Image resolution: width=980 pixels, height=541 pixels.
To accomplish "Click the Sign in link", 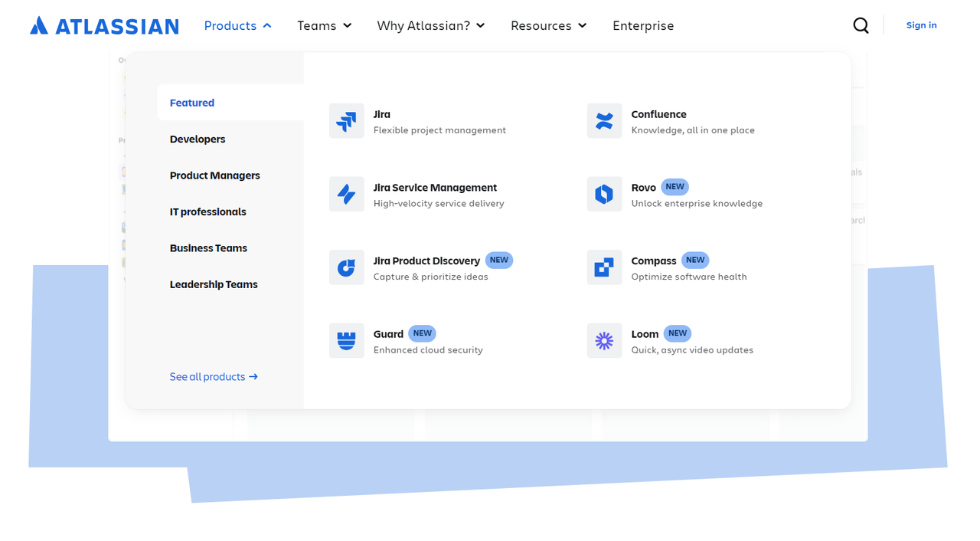I will pos(921,25).
